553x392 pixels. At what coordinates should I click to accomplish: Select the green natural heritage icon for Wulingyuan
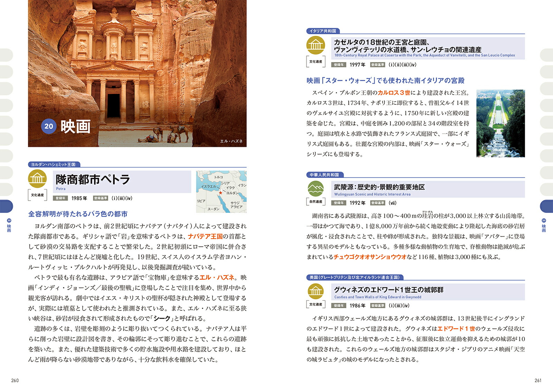316,189
